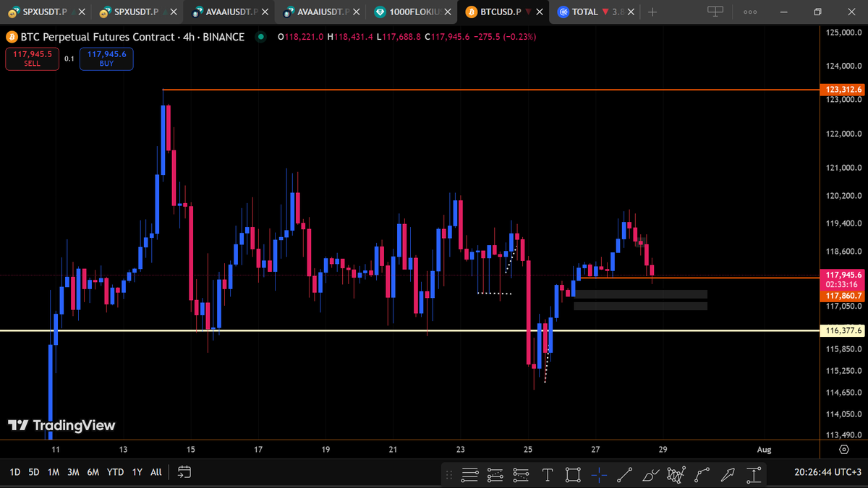Set date range to 1Y
Screen dimensions: 868x488
(137, 472)
